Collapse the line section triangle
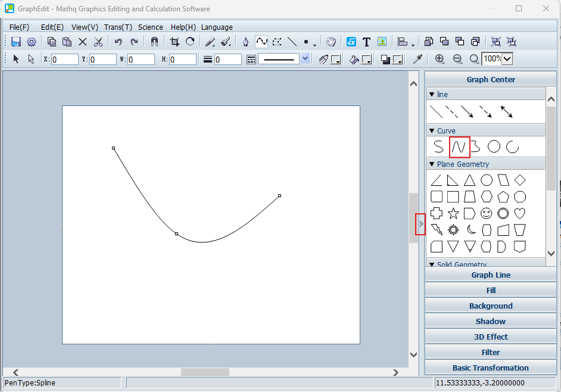Screen dimensions: 561x392 [432, 95]
